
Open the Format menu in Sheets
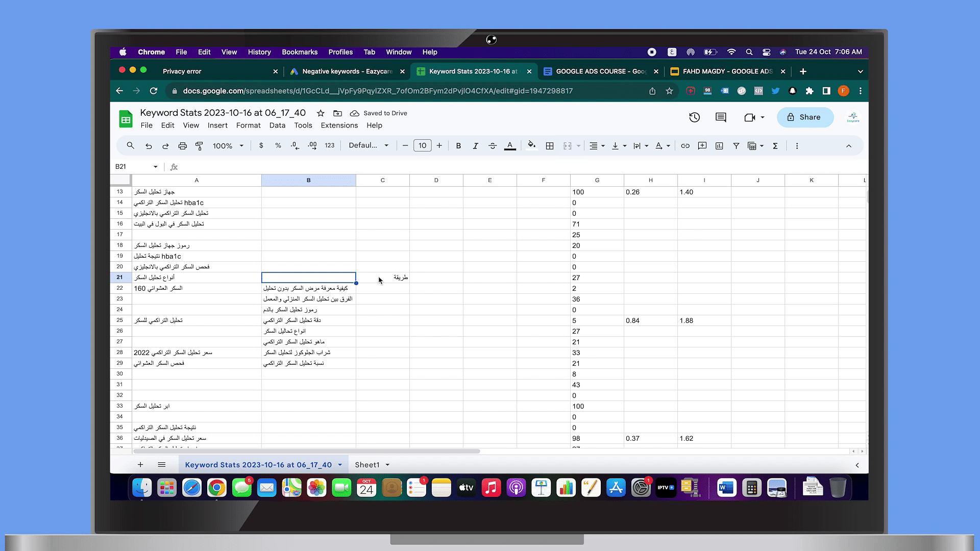248,126
